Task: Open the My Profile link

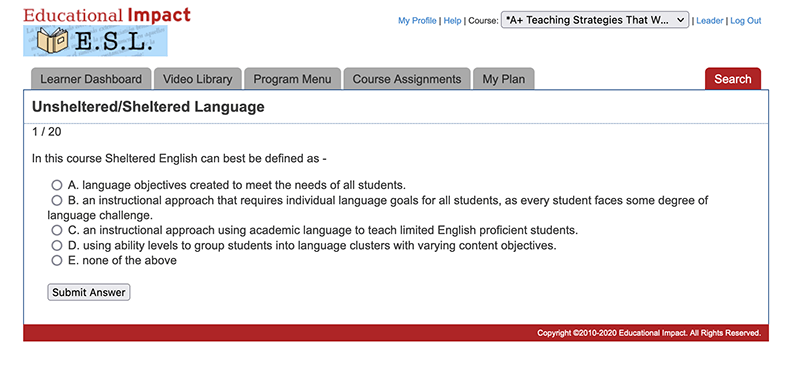Action: (x=417, y=21)
